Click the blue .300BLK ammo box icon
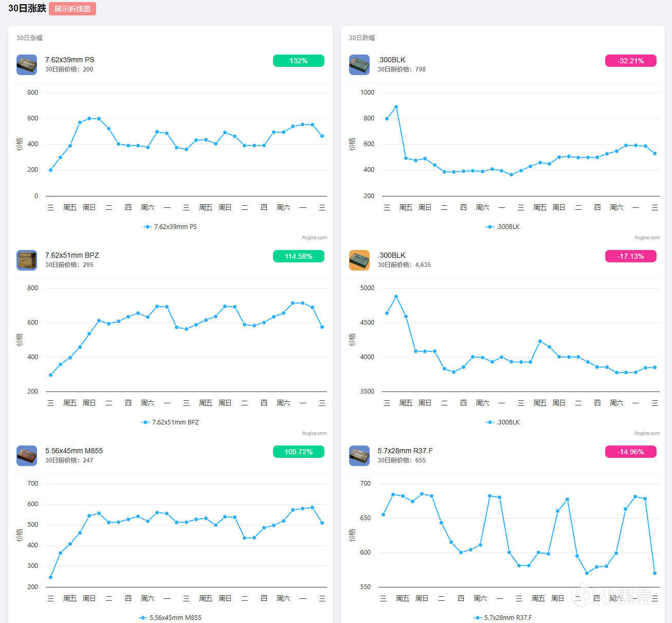The image size is (672, 623). [x=359, y=65]
